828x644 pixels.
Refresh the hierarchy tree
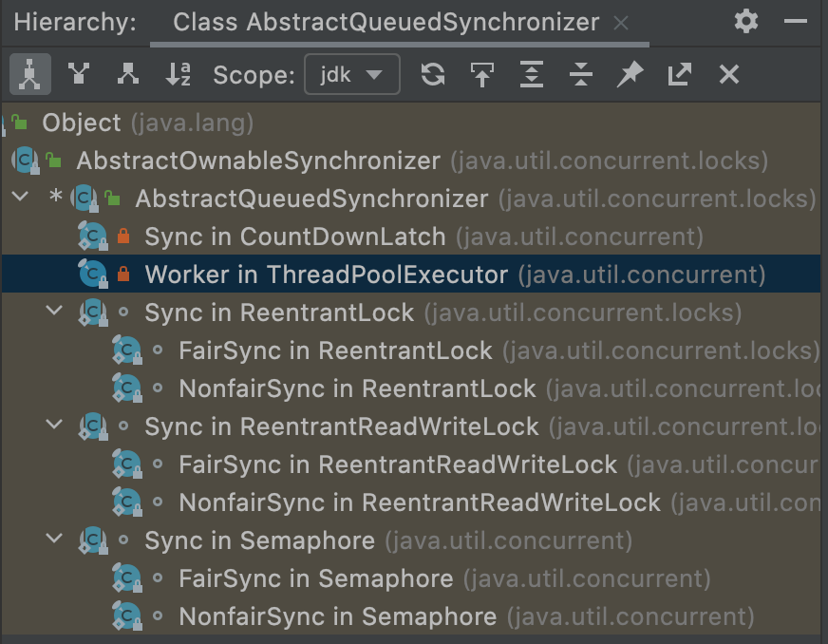pos(433,74)
